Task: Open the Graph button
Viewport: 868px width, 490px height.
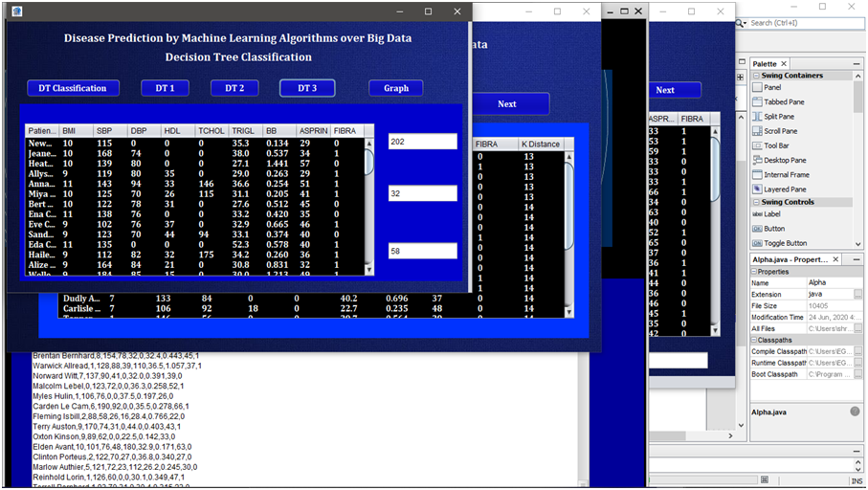Action: click(x=396, y=88)
